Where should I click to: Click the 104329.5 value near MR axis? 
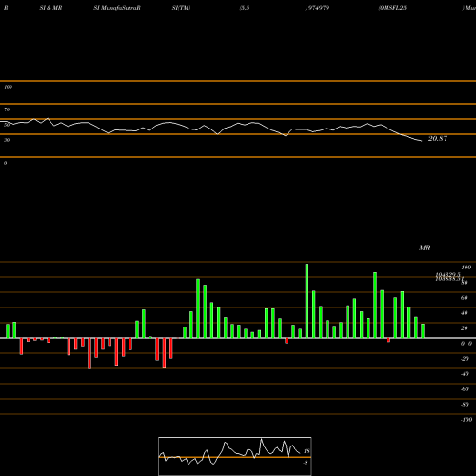(x=447, y=274)
